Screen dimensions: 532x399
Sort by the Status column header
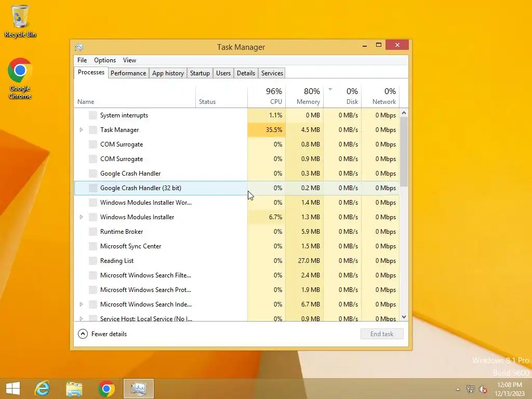pos(221,96)
